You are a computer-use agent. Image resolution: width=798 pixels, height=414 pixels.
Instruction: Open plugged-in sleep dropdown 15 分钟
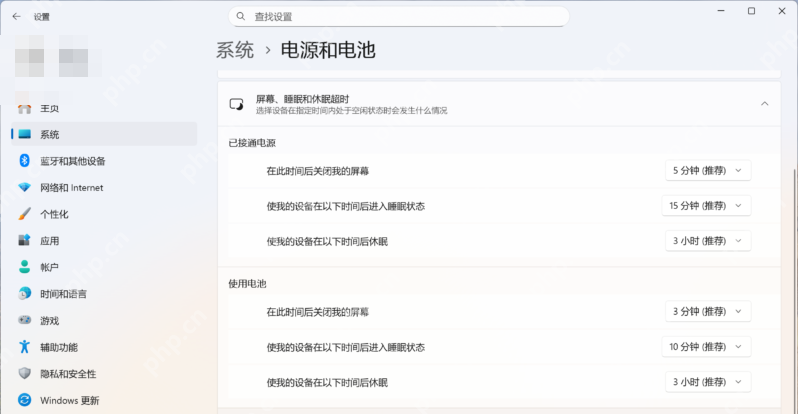pyautogui.click(x=706, y=206)
